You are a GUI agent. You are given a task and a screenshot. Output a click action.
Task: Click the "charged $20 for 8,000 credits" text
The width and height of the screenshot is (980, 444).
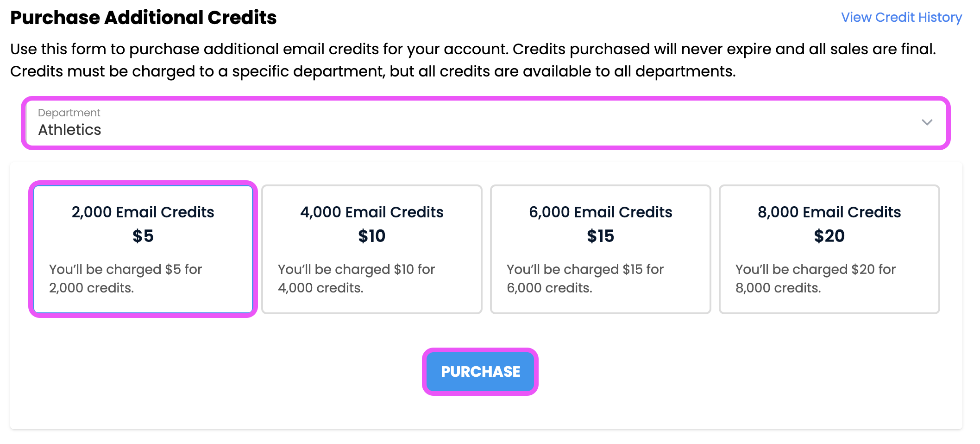pyautogui.click(x=815, y=279)
